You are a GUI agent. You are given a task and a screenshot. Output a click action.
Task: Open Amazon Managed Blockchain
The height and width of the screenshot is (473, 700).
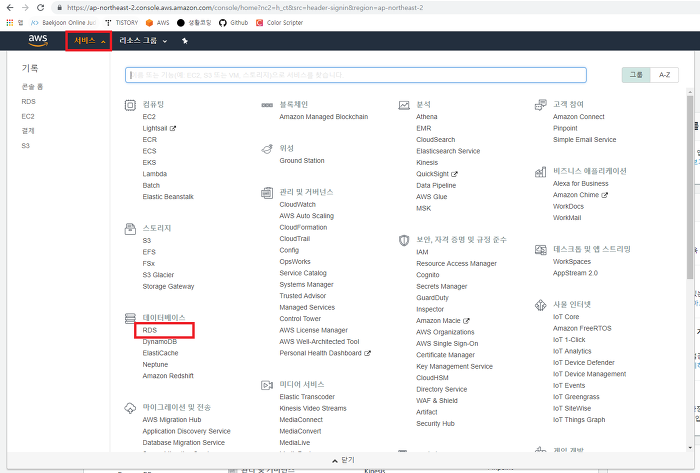[324, 117]
